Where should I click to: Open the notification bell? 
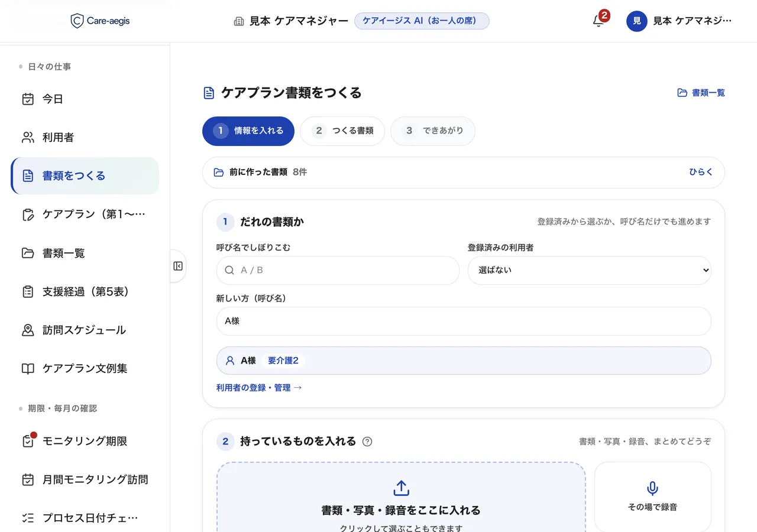tap(599, 21)
